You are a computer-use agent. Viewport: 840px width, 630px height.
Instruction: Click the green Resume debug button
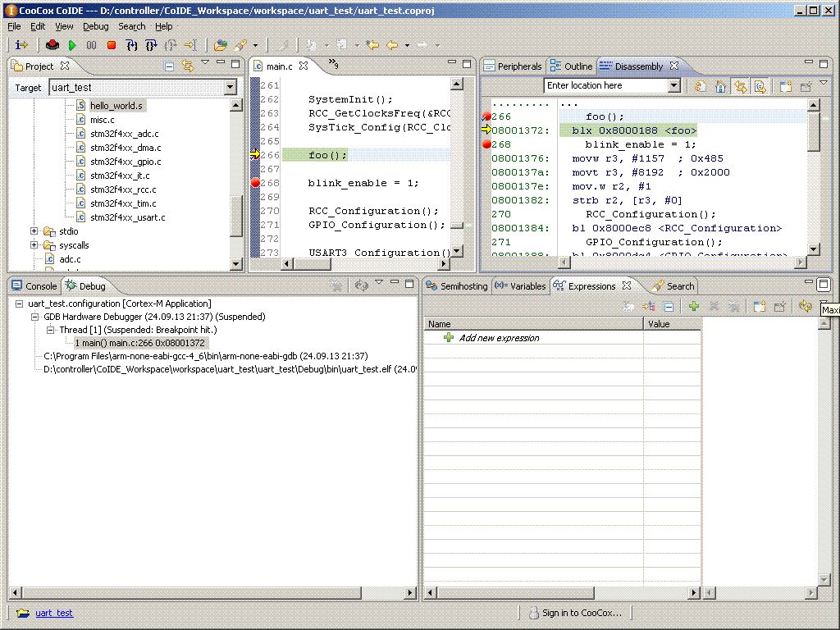(72, 45)
